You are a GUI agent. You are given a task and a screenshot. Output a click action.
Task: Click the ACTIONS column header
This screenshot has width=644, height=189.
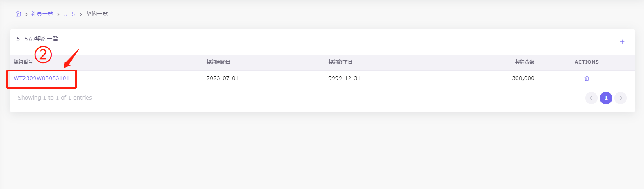tap(586, 62)
